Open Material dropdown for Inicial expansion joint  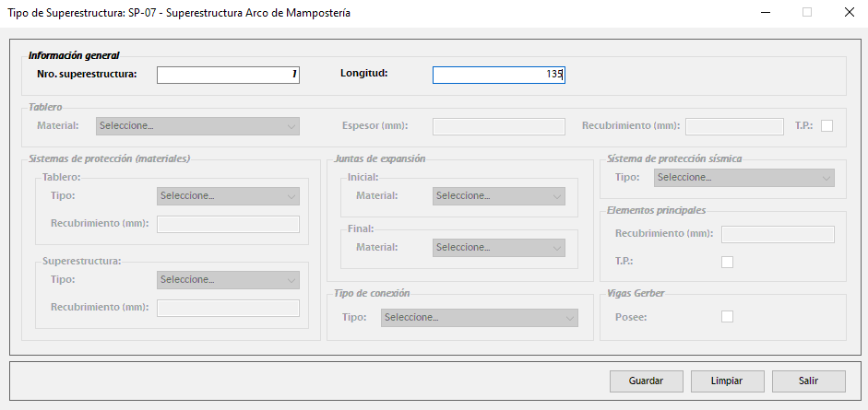click(x=498, y=196)
